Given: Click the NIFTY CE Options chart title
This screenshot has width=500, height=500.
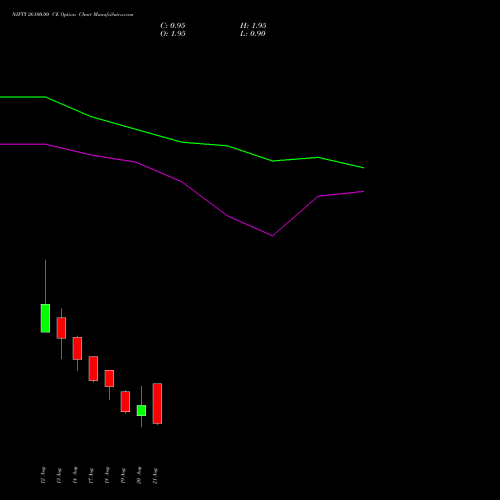Looking at the screenshot, I should coord(73,15).
